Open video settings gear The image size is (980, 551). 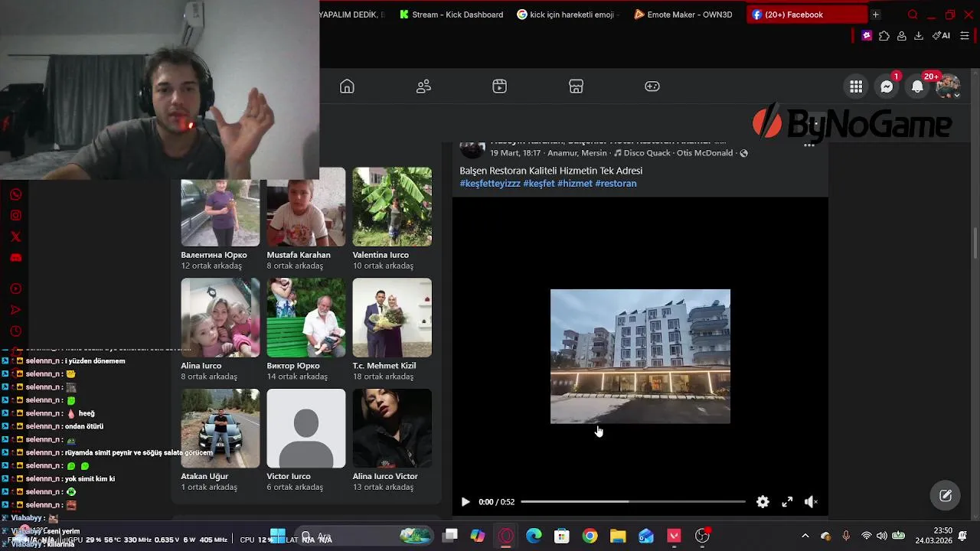coord(763,502)
